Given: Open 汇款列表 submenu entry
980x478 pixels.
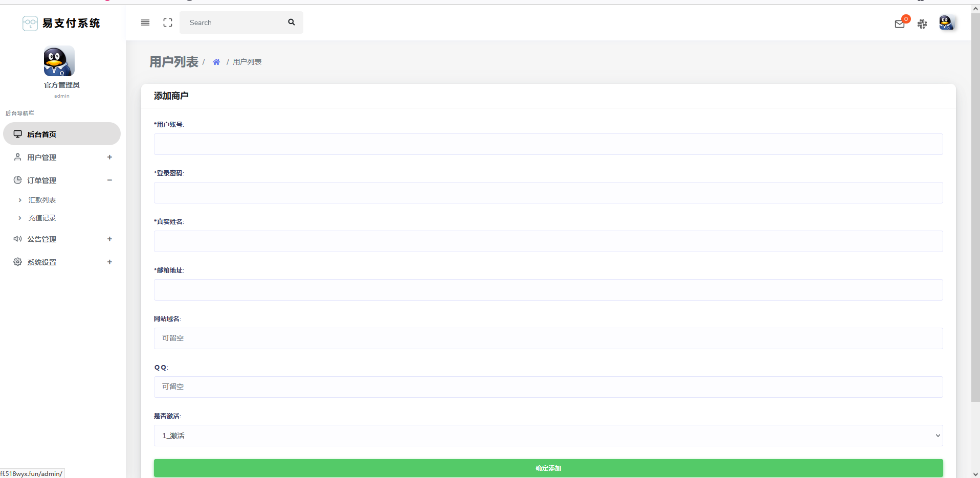Looking at the screenshot, I should pyautogui.click(x=42, y=200).
